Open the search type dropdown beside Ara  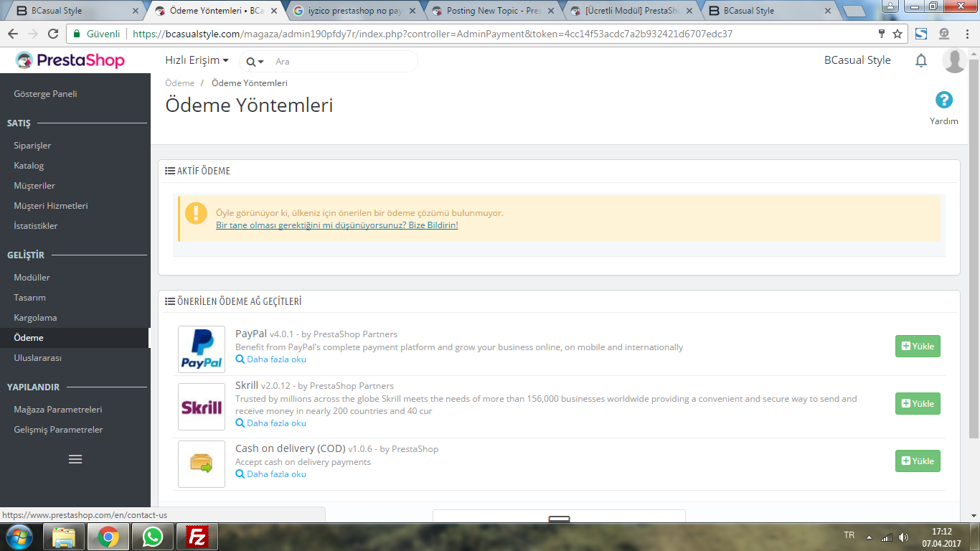[255, 62]
